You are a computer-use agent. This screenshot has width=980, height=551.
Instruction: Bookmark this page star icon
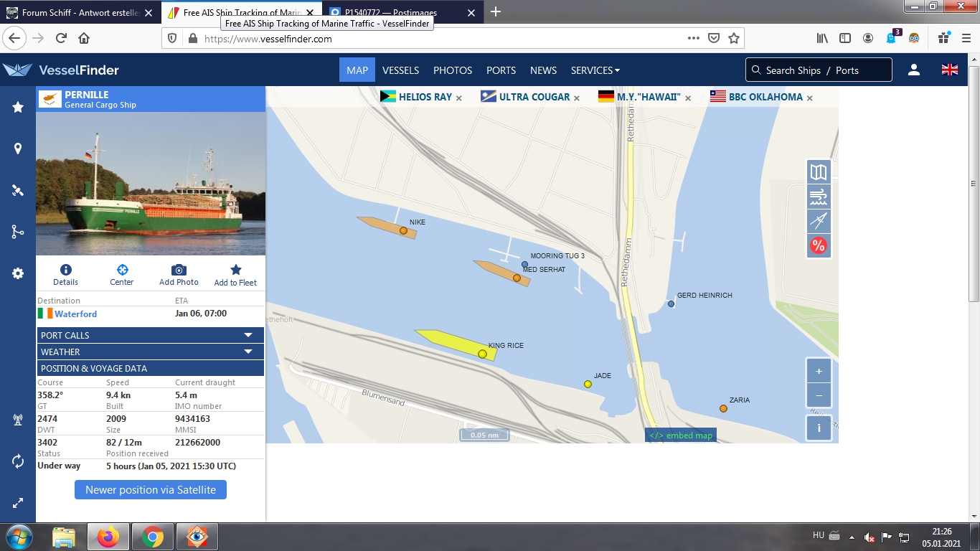click(734, 38)
